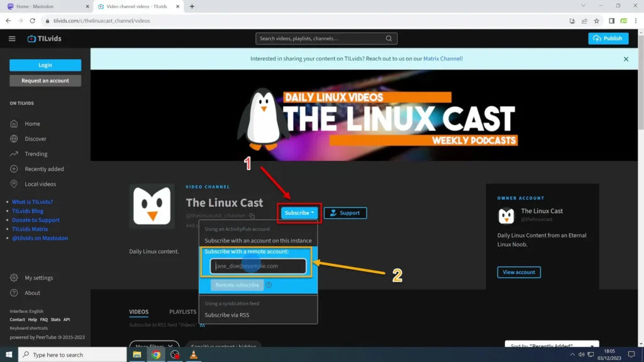Click browser back arrow
644x362 pixels.
(8, 21)
